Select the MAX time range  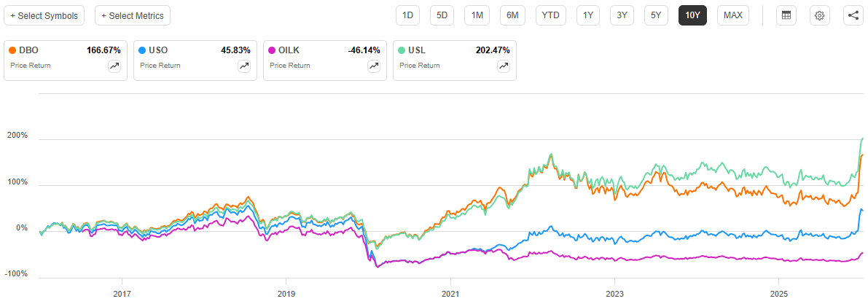733,15
